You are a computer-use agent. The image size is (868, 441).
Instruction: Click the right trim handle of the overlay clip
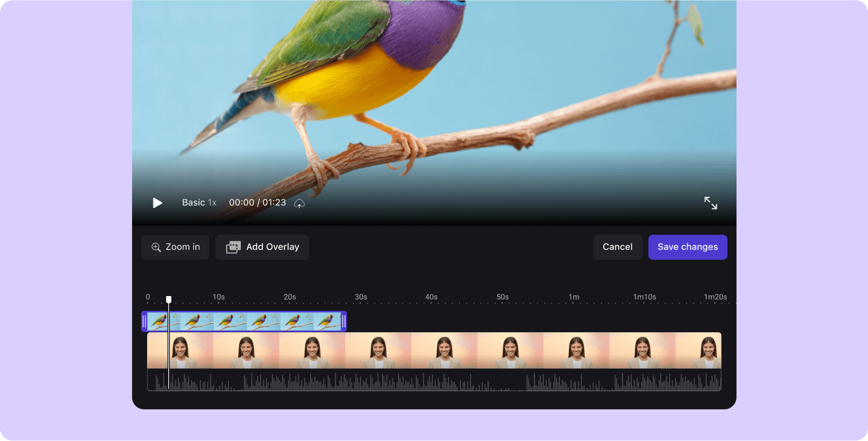click(343, 321)
